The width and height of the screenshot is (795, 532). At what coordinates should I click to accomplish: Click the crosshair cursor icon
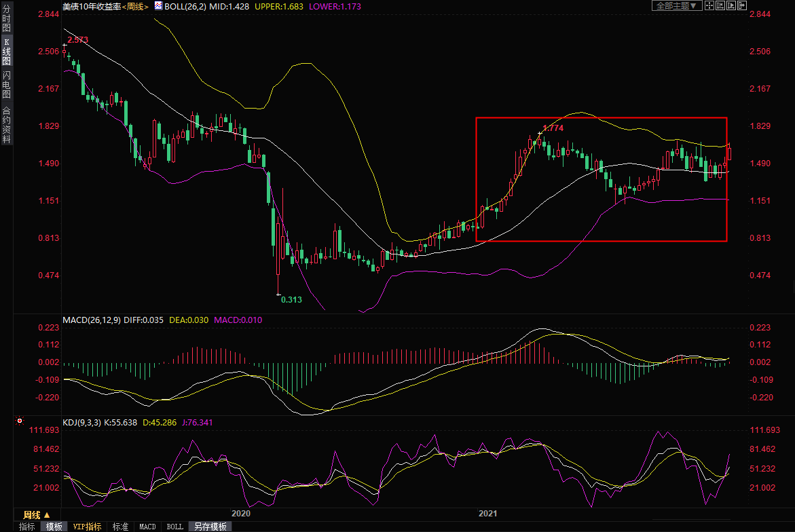(x=709, y=5)
